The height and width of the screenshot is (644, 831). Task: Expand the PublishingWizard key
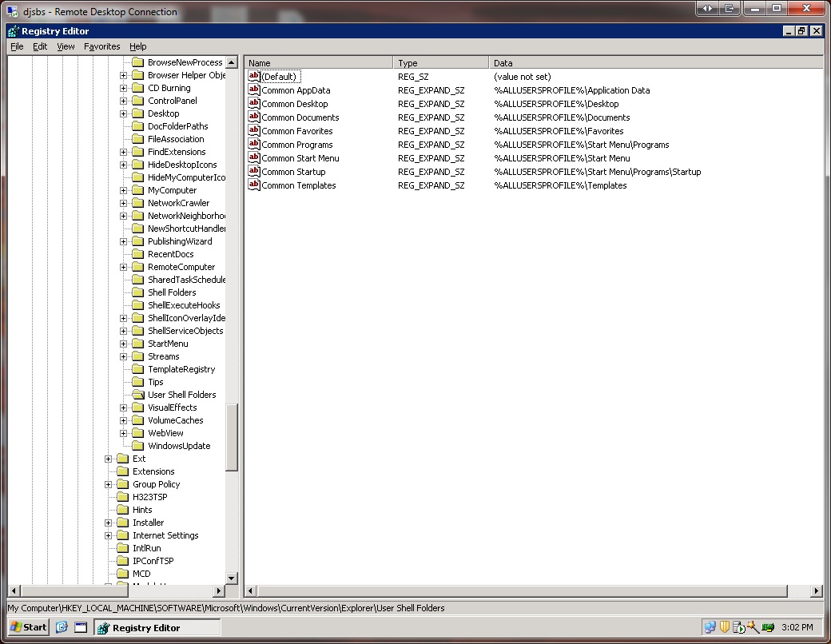(x=123, y=241)
